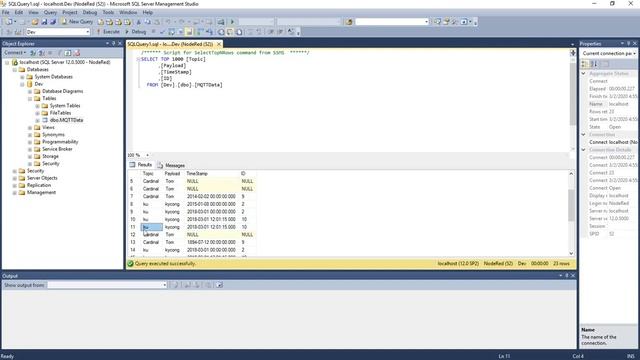Click the Execute query button
Screen dimensions: 640x360
coord(108,31)
